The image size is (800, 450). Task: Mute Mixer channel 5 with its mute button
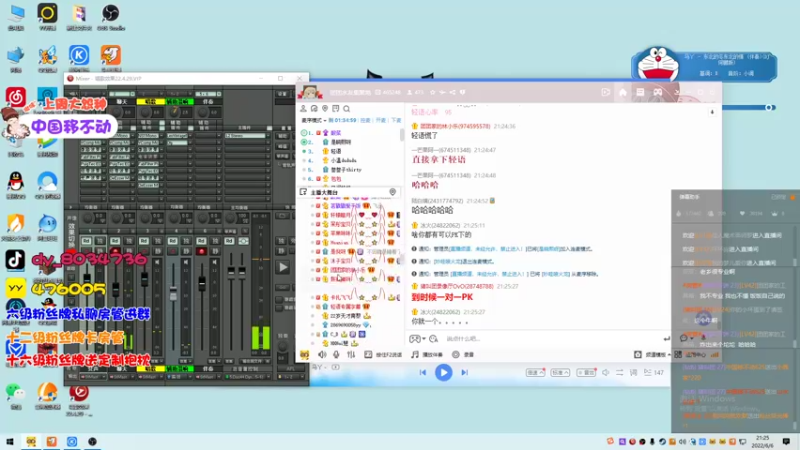[215, 252]
